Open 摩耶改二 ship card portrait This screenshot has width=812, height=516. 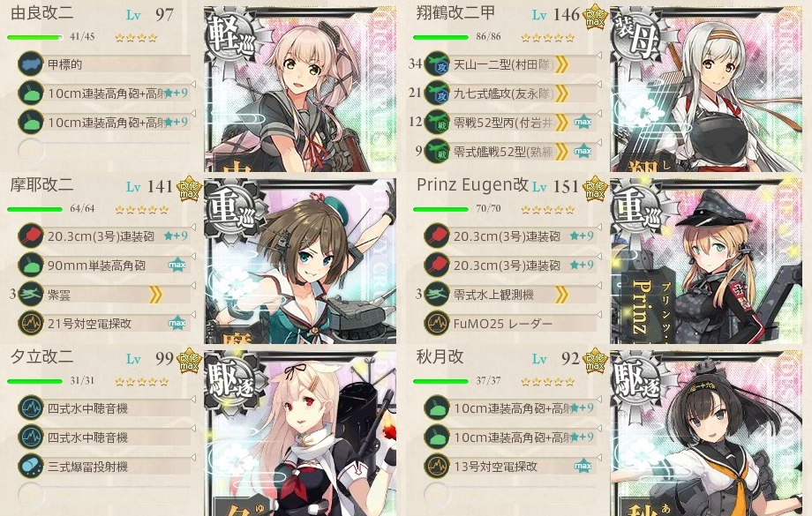tap(300, 261)
